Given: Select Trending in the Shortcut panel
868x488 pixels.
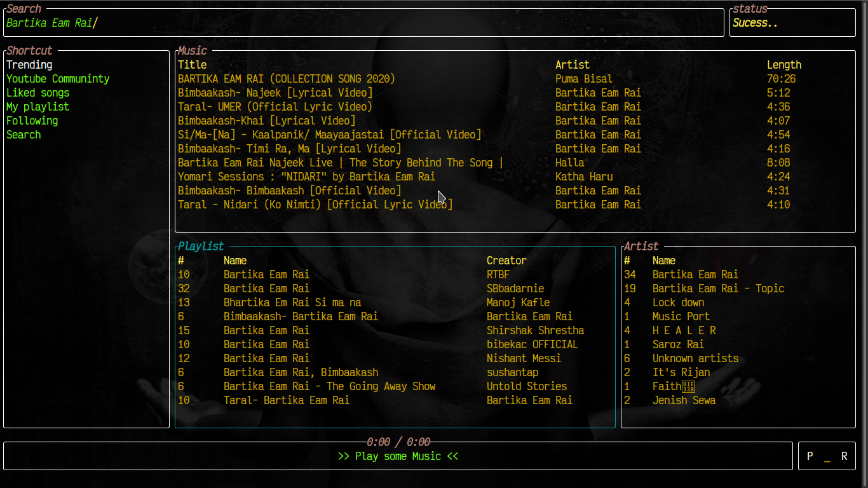Looking at the screenshot, I should click(29, 65).
